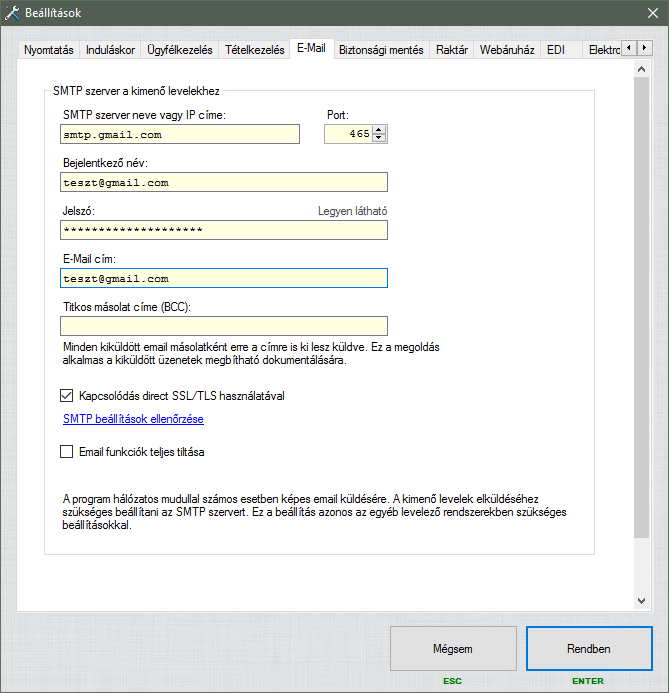Go to the Tételkezelés tab
The width and height of the screenshot is (669, 693).
[255, 50]
